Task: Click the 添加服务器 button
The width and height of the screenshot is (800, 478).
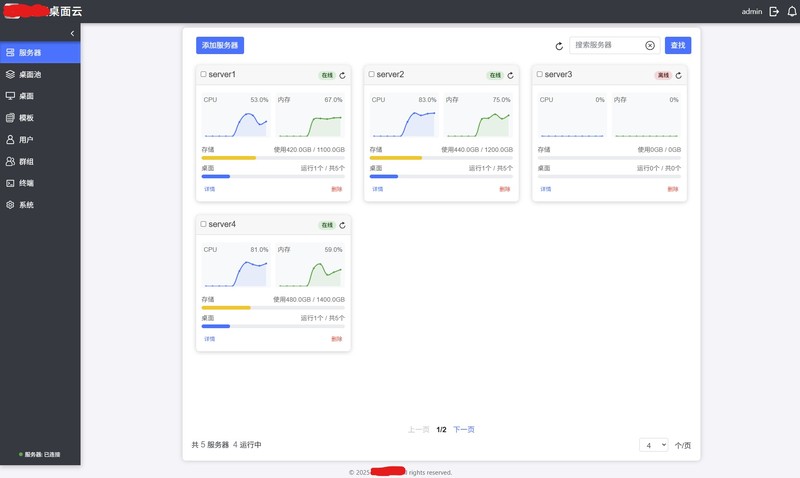Action: pos(220,45)
